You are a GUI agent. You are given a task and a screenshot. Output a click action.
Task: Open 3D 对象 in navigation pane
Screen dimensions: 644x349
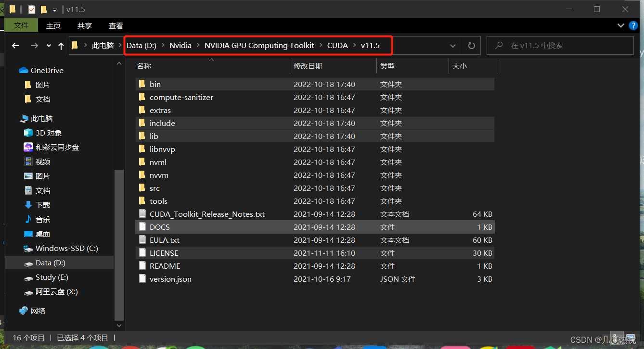(x=43, y=133)
